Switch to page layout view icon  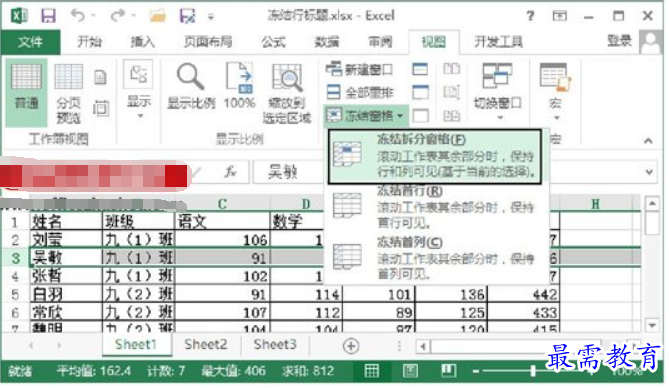[x=100, y=77]
